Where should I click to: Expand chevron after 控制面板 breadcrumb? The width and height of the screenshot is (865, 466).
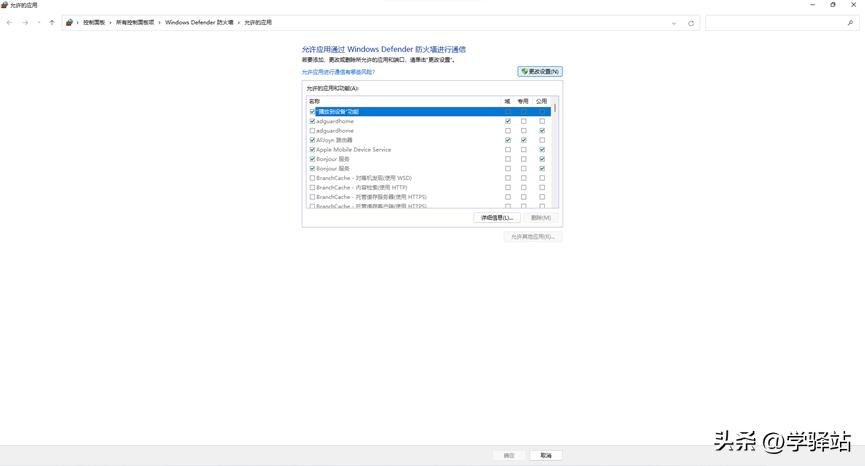point(110,23)
